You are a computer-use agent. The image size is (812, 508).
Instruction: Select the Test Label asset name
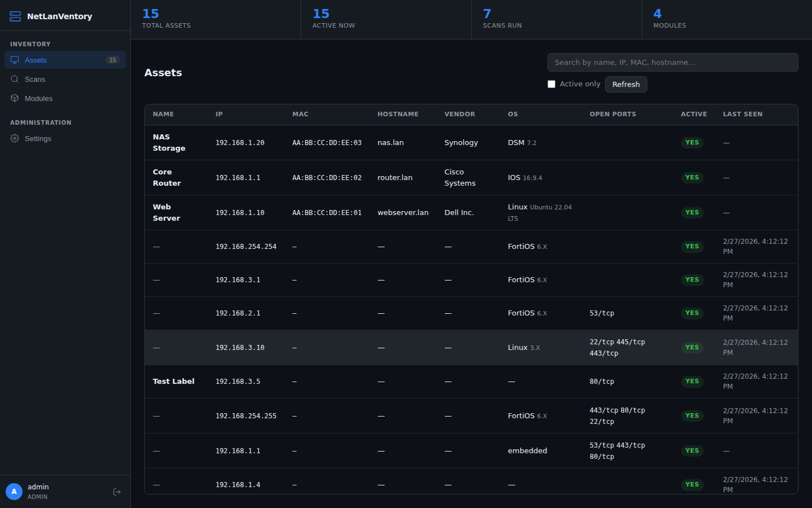174,382
